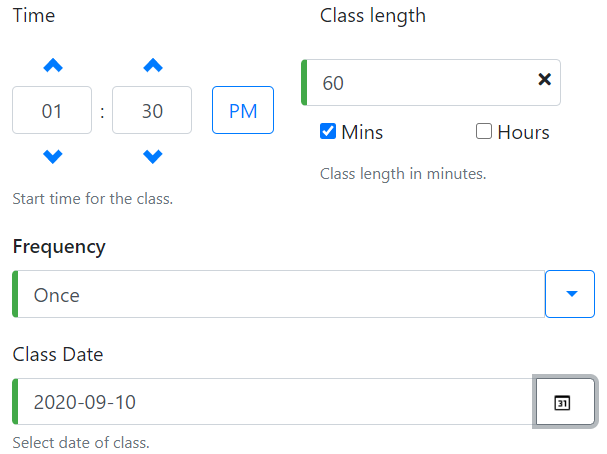
Task: Expand the Frequency dropdown arrow button
Action: click(x=570, y=294)
